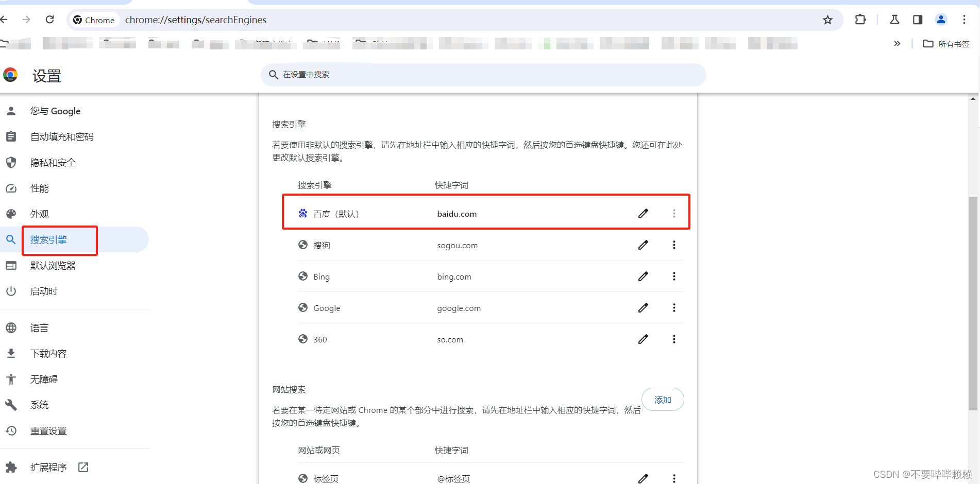This screenshot has width=980, height=484.
Task: Open Chrome's three-dot main menu
Action: pyautogui.click(x=964, y=20)
